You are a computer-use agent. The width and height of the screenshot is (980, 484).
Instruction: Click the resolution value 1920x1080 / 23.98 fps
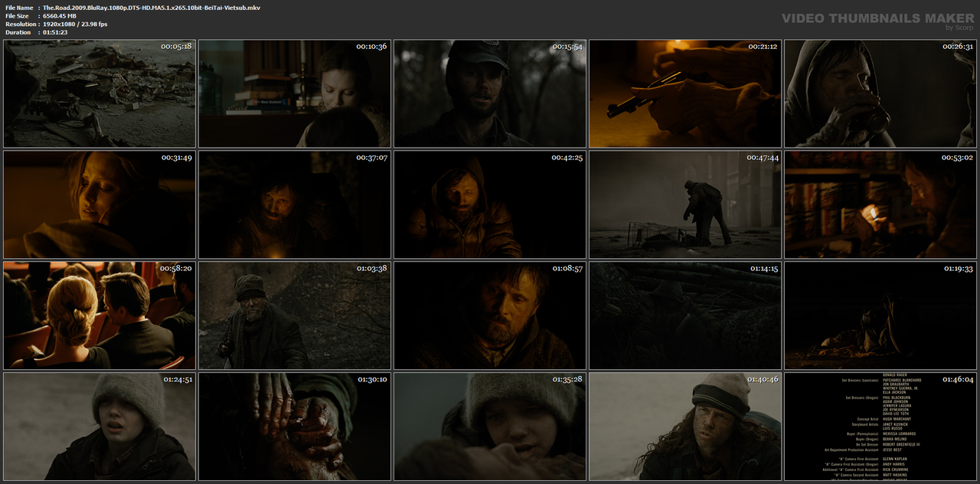[75, 24]
